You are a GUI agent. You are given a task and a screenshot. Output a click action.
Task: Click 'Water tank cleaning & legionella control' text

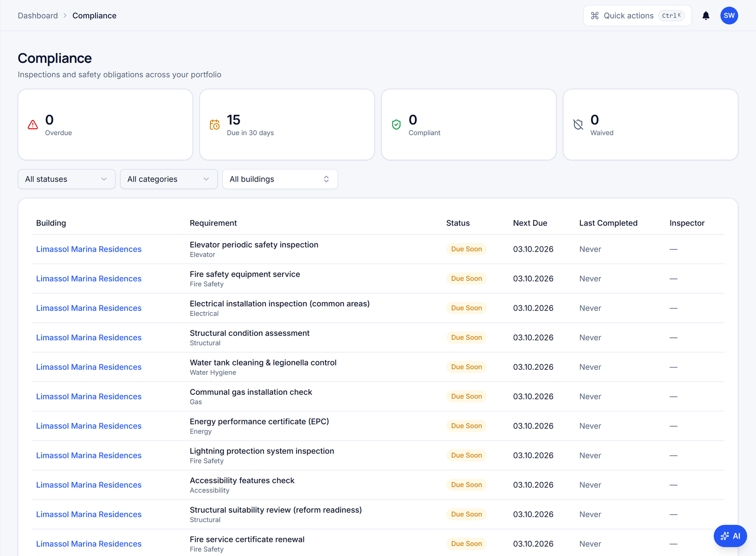[x=263, y=363]
